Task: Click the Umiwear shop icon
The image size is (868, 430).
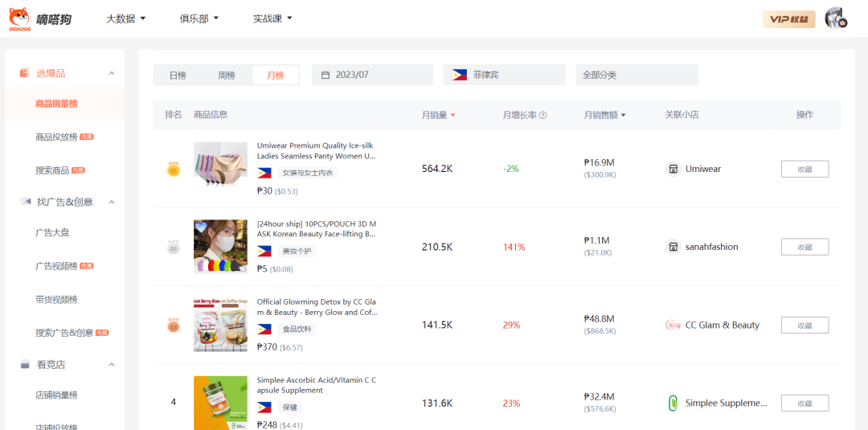Action: tap(674, 169)
